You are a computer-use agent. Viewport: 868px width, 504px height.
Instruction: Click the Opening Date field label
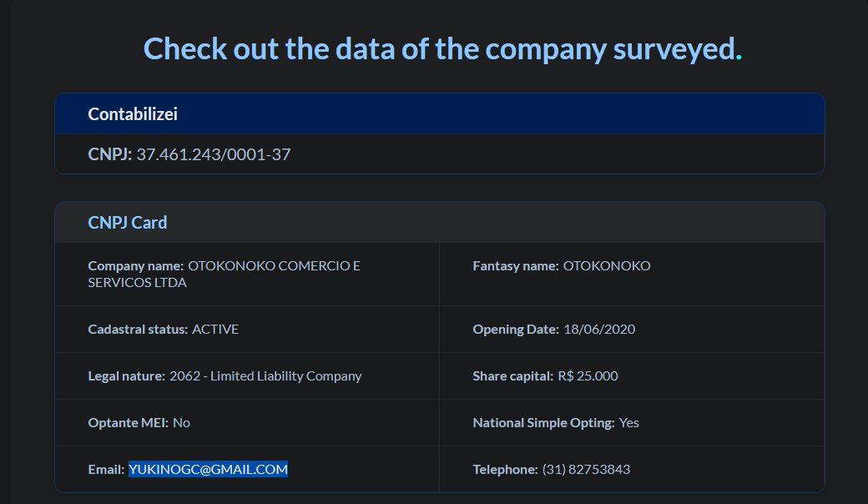(x=515, y=330)
